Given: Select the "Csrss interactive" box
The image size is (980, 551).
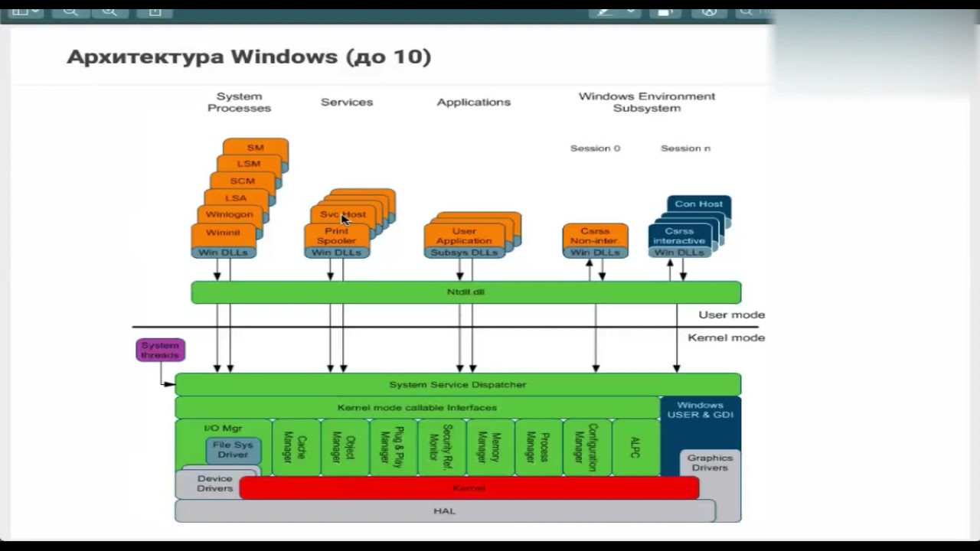Looking at the screenshot, I should pyautogui.click(x=679, y=236).
